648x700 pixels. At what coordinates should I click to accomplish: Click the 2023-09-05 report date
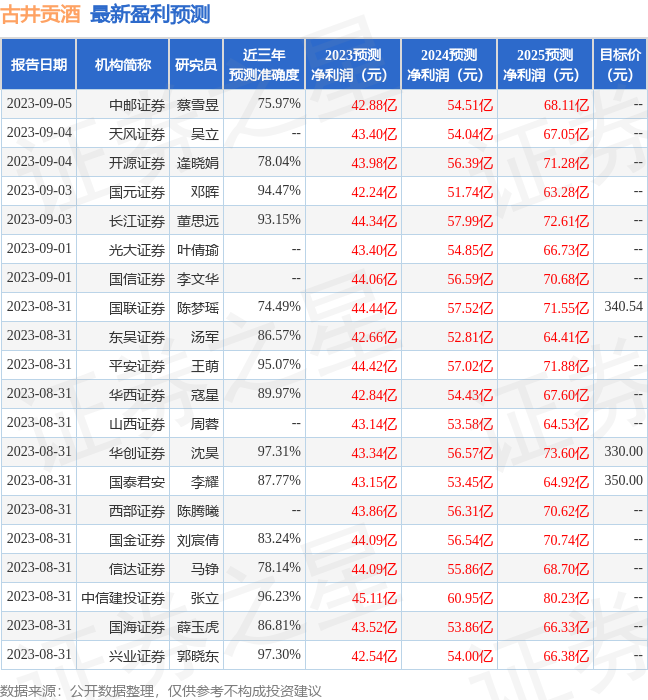39,103
